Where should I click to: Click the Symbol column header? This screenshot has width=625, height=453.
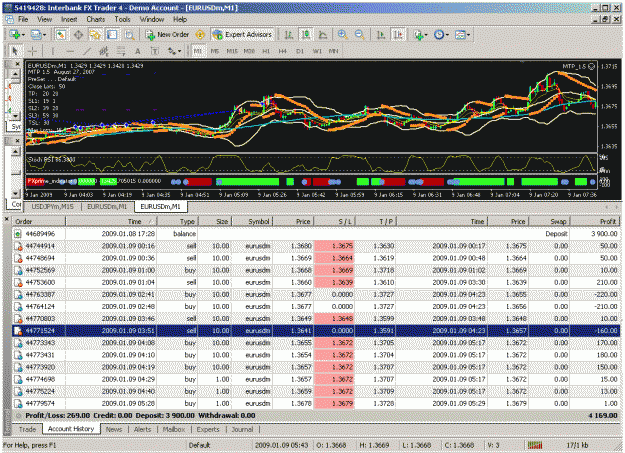252,221
